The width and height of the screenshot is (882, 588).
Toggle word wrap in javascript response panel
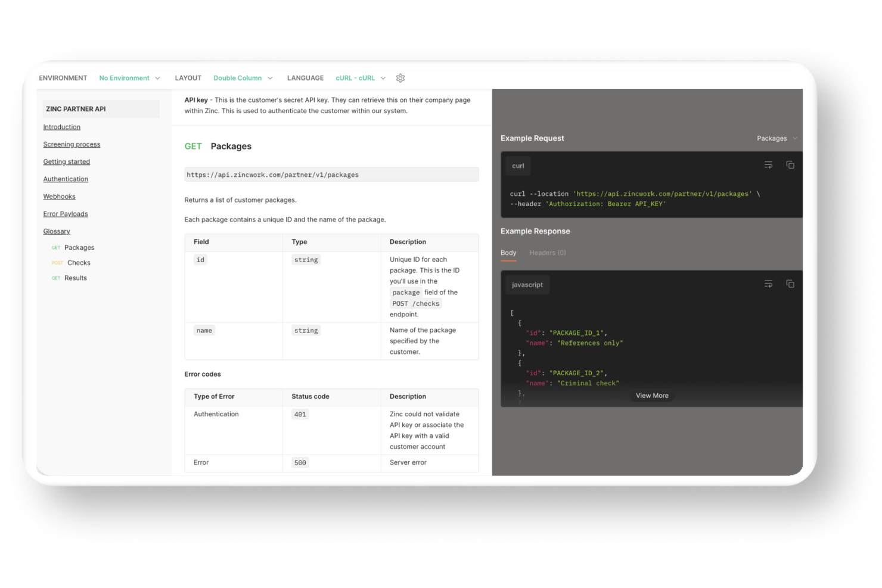pos(768,284)
